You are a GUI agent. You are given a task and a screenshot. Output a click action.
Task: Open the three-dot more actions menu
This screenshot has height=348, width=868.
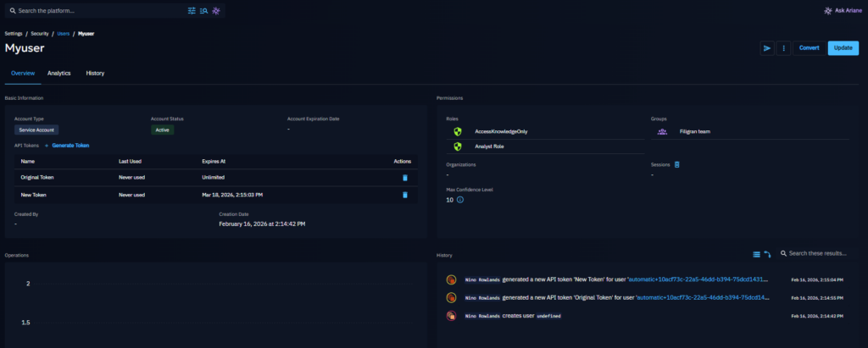coord(783,48)
